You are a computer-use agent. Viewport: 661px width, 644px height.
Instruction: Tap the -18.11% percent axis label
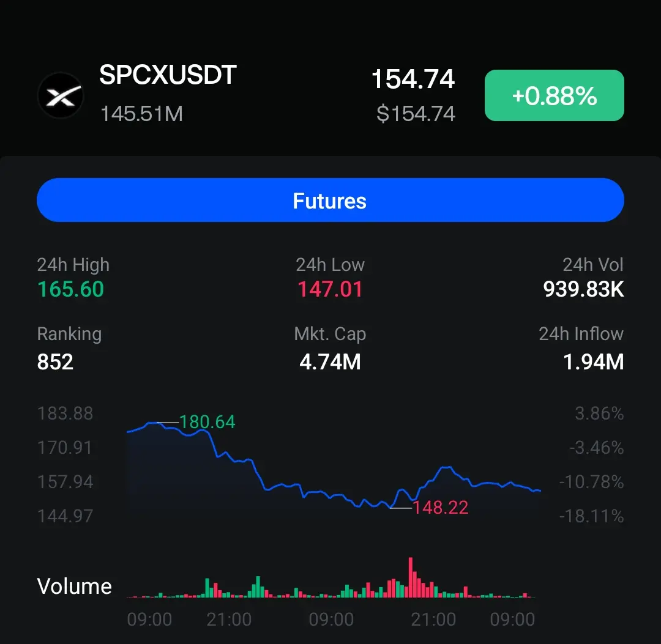(x=591, y=516)
